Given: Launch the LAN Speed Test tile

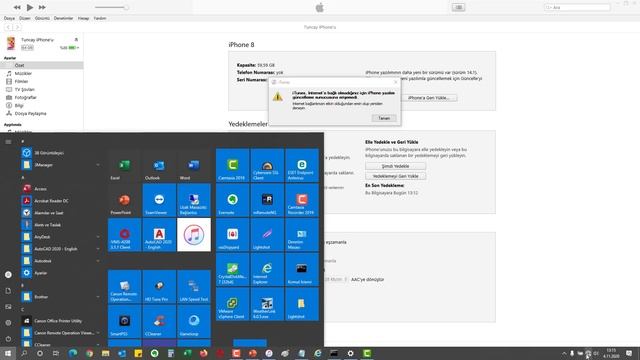Looking at the screenshot, I should 194,287.
